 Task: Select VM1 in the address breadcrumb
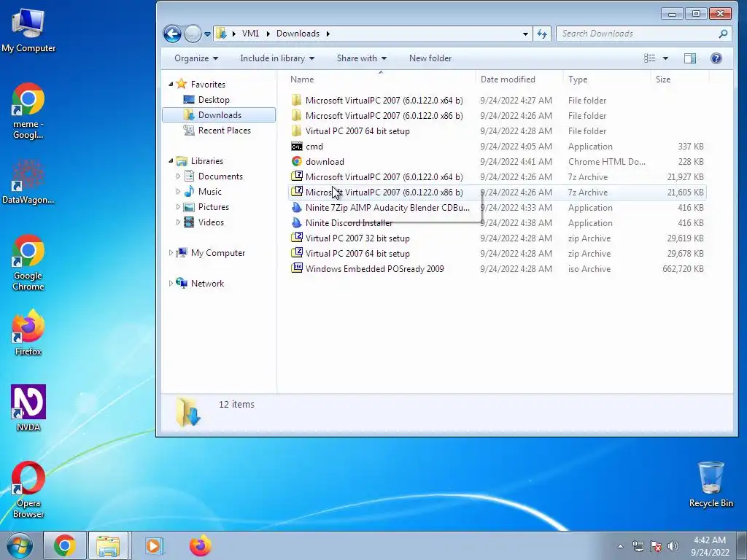[x=251, y=34]
